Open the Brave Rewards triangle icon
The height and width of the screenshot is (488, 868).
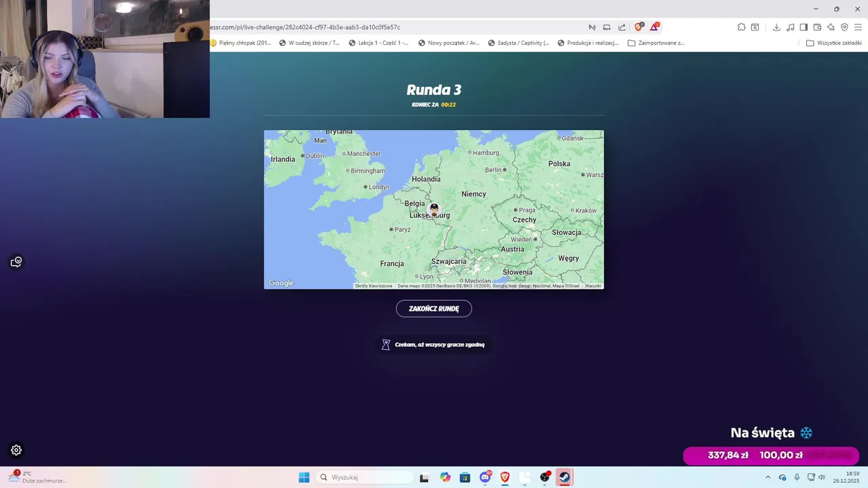click(x=654, y=27)
